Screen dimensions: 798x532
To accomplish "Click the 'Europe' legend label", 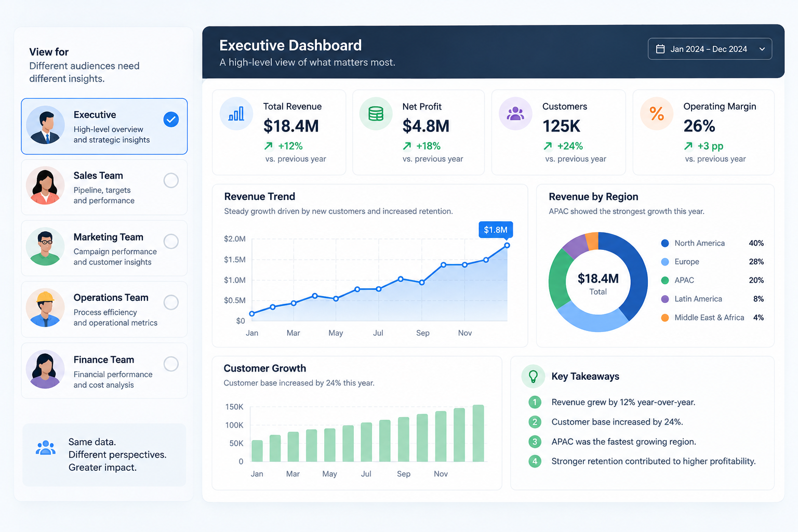I will 687,262.
